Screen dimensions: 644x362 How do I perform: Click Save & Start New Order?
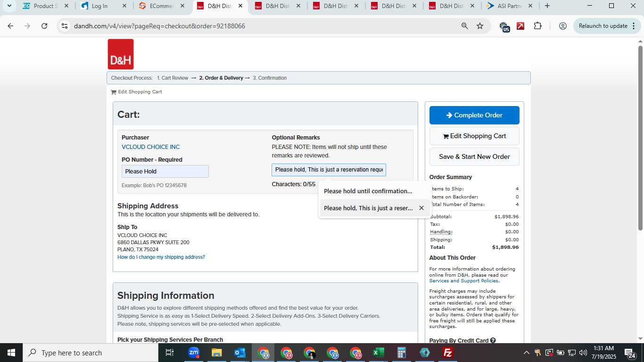tap(474, 156)
